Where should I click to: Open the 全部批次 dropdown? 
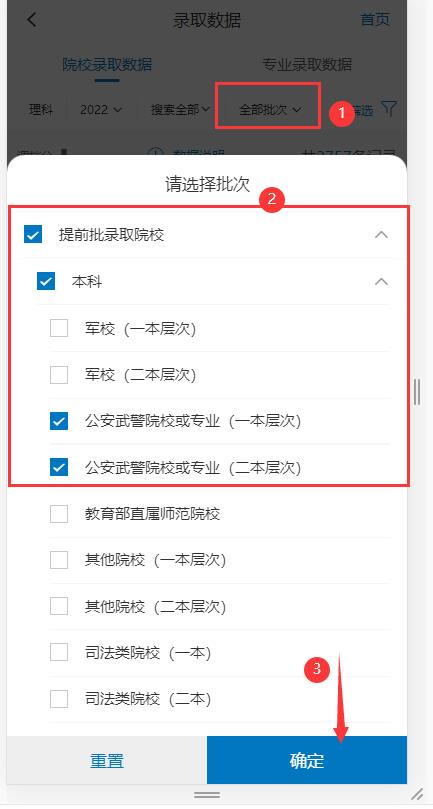(269, 109)
